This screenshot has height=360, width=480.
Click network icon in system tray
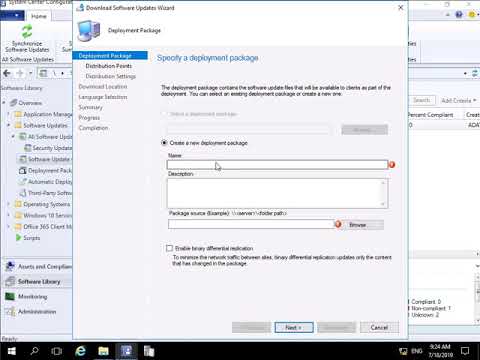tap(403, 351)
